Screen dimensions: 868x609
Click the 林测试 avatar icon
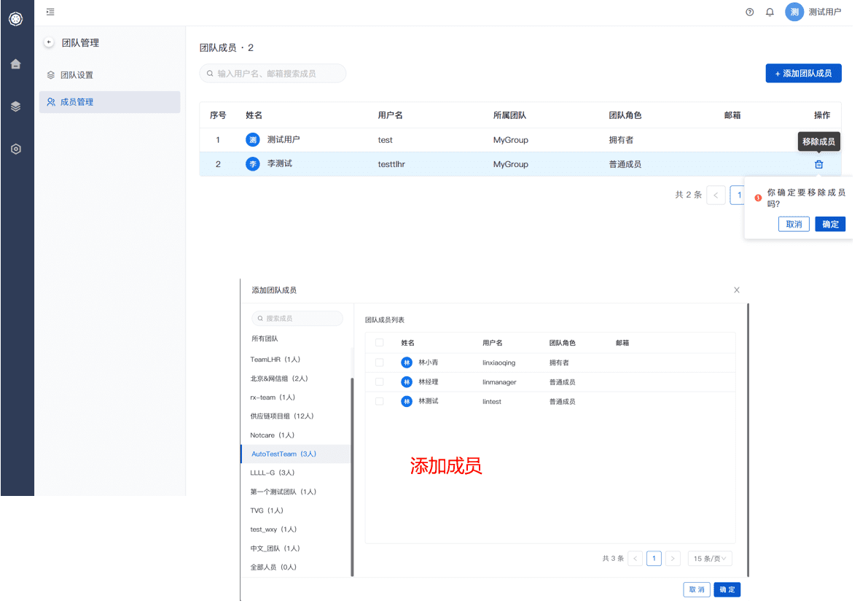click(407, 401)
